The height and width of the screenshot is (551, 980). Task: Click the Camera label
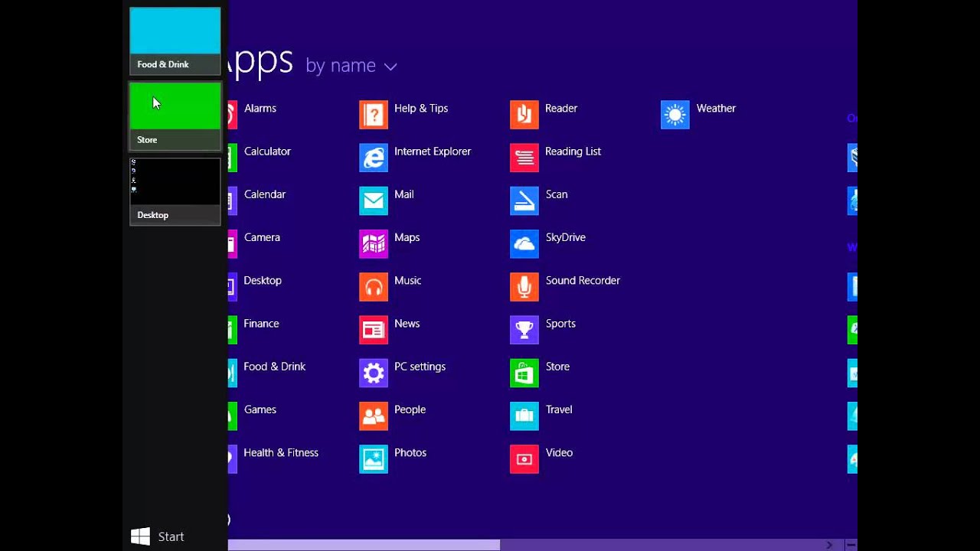[262, 237]
